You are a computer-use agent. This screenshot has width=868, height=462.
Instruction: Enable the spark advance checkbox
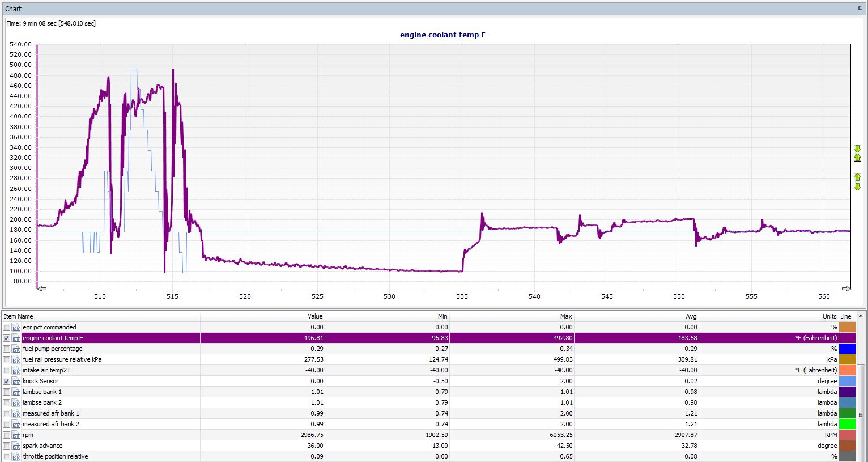point(7,446)
